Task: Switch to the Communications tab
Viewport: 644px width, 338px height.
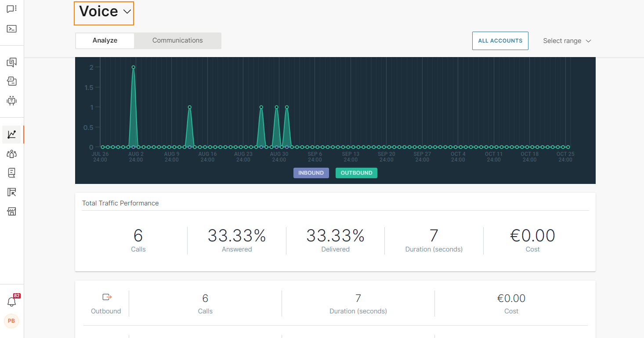Action: pyautogui.click(x=177, y=40)
